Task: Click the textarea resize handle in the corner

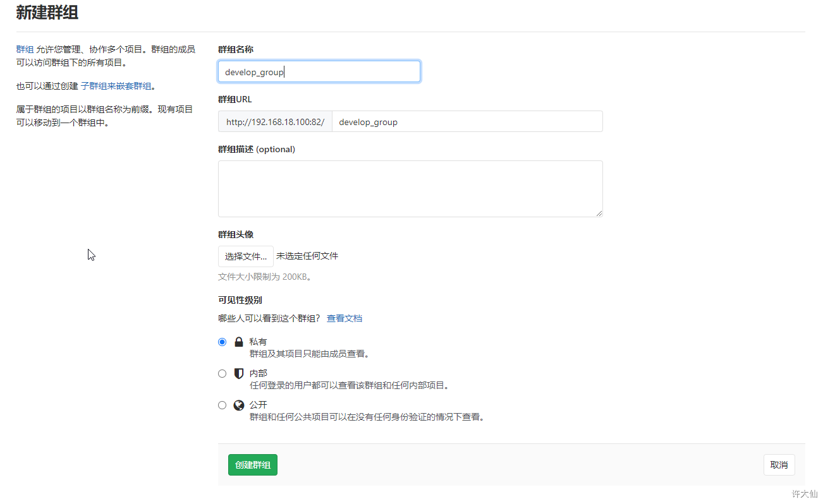Action: coord(599,213)
